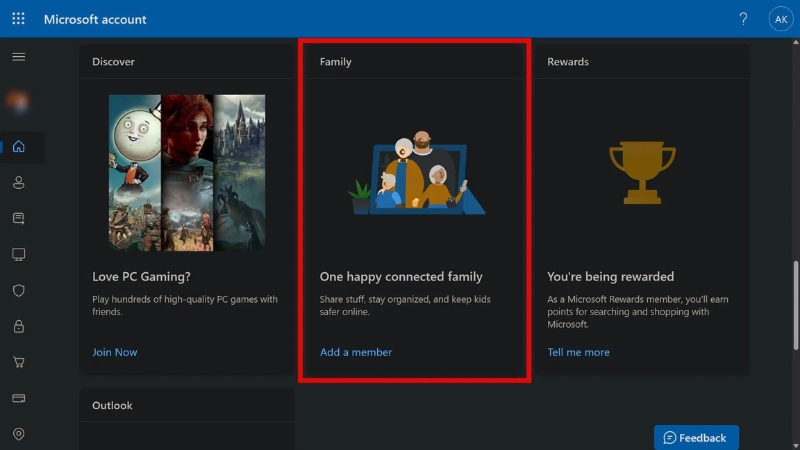Screen dimensions: 800x450
Task: Click the Microsoft account title
Action: tap(95, 19)
